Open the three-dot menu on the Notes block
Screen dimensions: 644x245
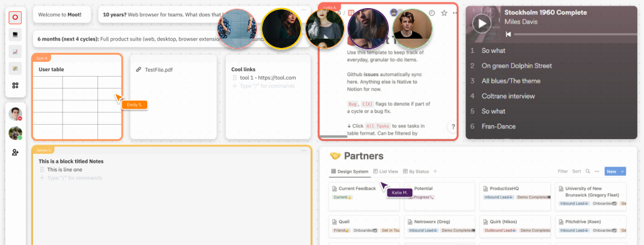tap(303, 151)
